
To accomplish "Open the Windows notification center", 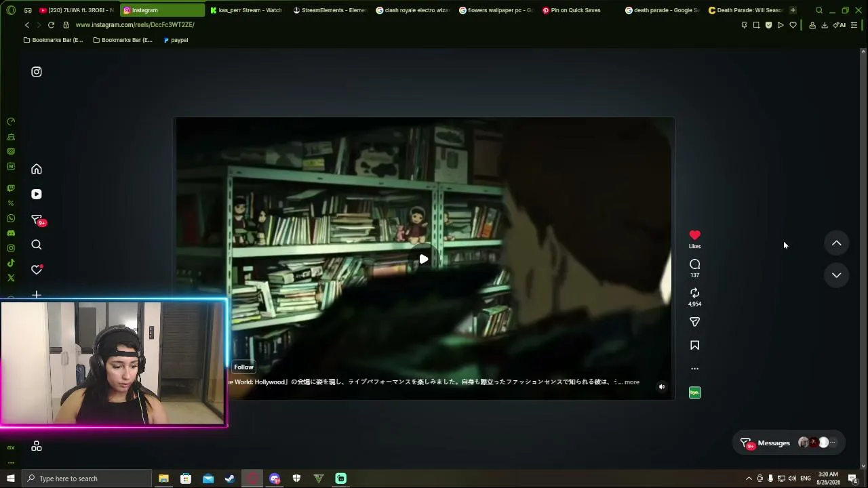I will click(x=853, y=479).
